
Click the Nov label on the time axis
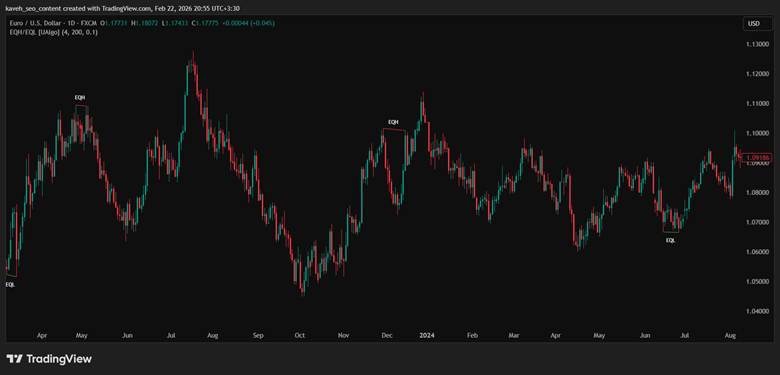pos(343,336)
